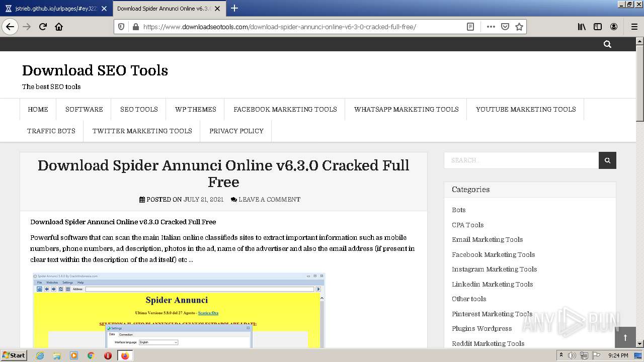Toggle reader view icon in address bar
This screenshot has width=644, height=362.
click(470, 27)
